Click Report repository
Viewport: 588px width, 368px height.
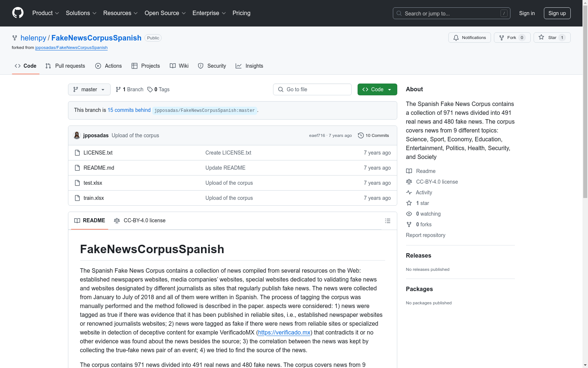click(426, 235)
